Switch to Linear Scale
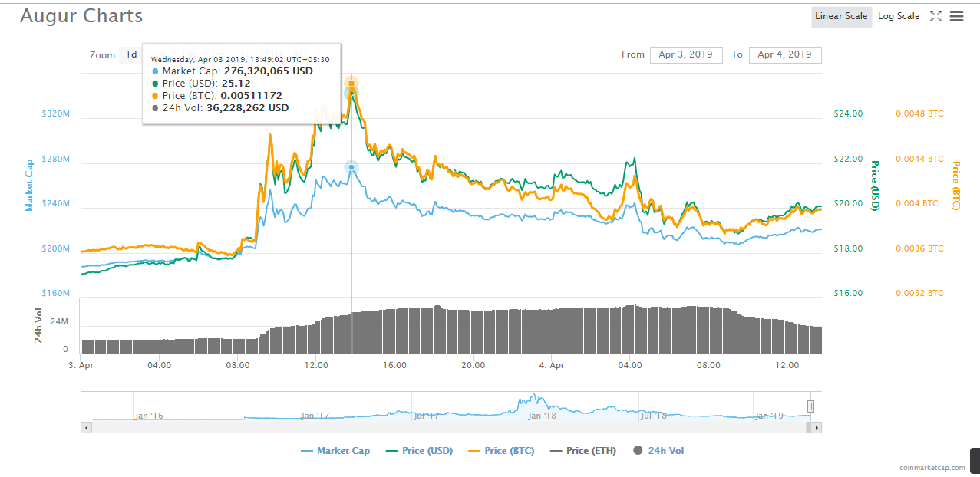This screenshot has width=980, height=477. [841, 16]
